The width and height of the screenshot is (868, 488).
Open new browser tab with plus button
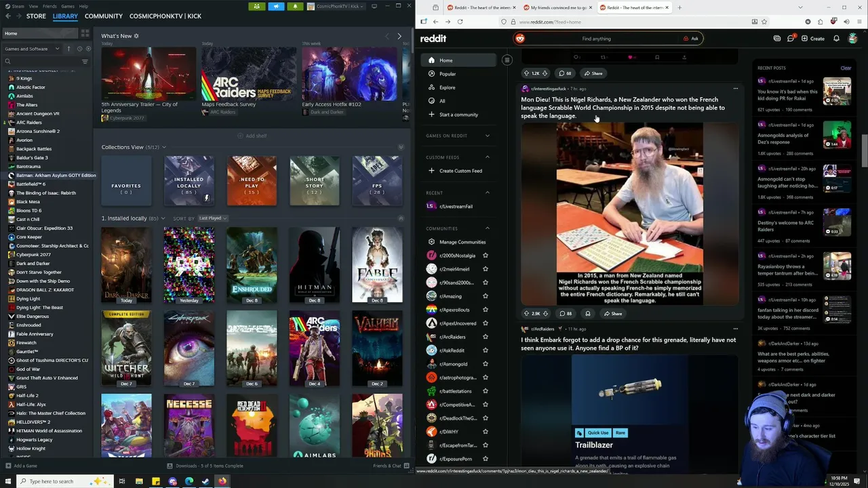(x=679, y=7)
